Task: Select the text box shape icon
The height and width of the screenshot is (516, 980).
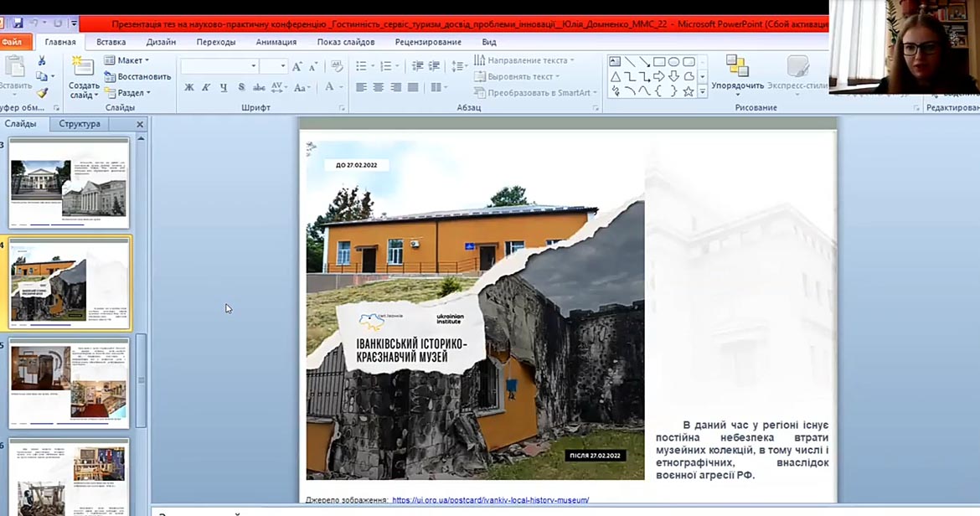Action: [x=615, y=62]
